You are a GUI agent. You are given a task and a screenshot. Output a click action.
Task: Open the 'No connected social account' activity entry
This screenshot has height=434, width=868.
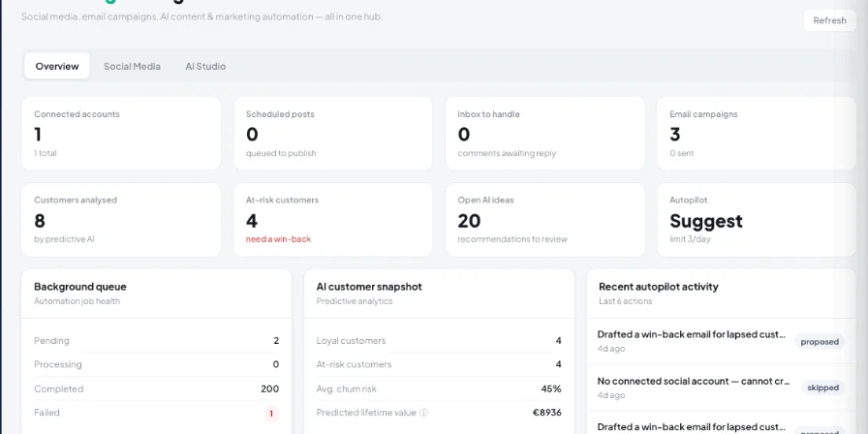tap(722, 387)
